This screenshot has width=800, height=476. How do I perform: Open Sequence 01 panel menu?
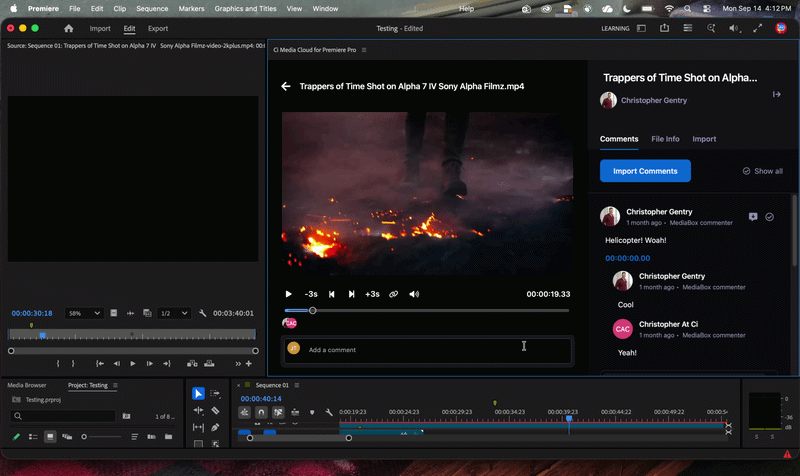coord(297,385)
